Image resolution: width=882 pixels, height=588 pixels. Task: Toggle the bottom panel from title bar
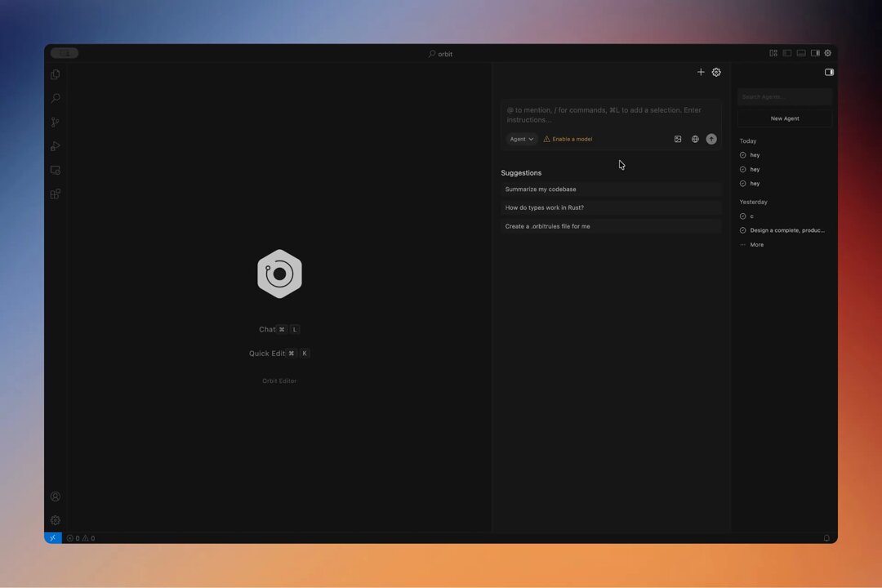801,53
